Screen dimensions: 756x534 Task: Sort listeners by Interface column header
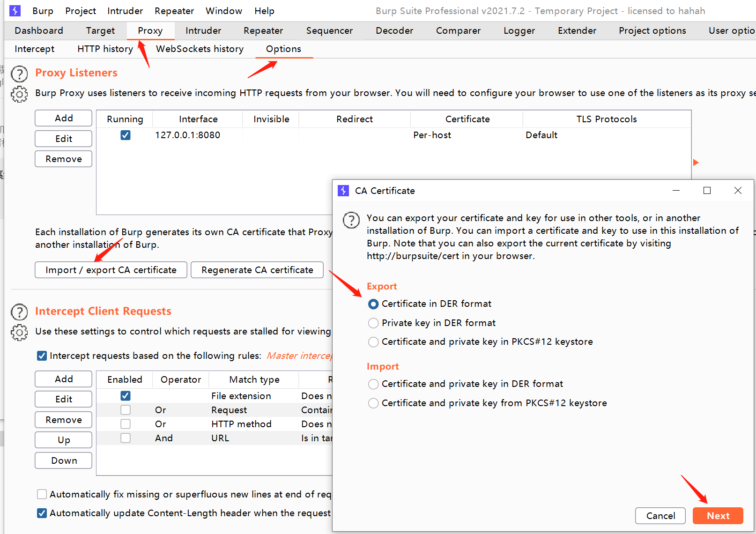pyautogui.click(x=198, y=119)
